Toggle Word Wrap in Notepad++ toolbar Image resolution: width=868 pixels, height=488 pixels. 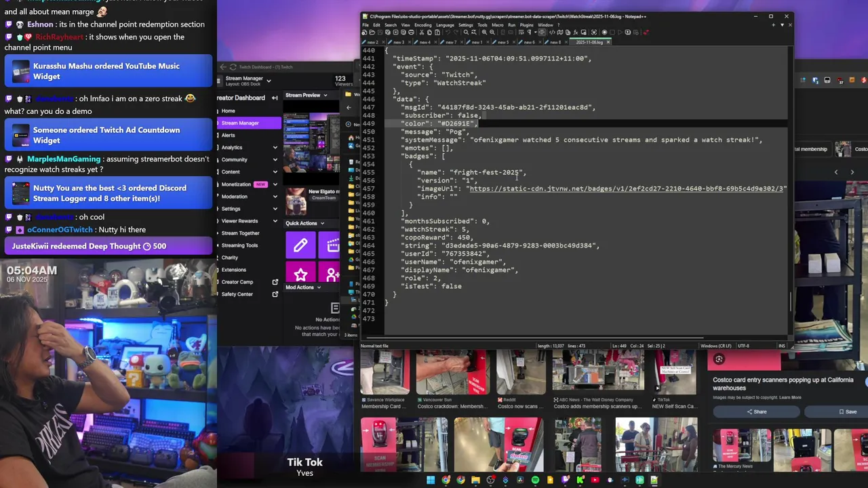(521, 32)
